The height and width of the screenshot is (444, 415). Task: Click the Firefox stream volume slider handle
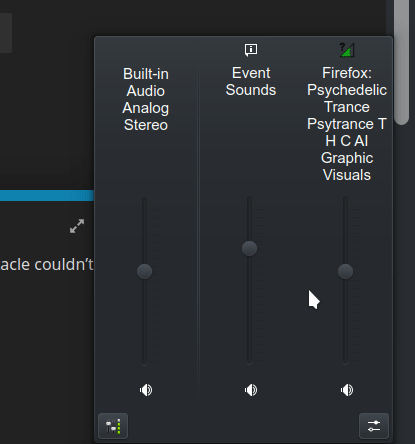point(345,271)
